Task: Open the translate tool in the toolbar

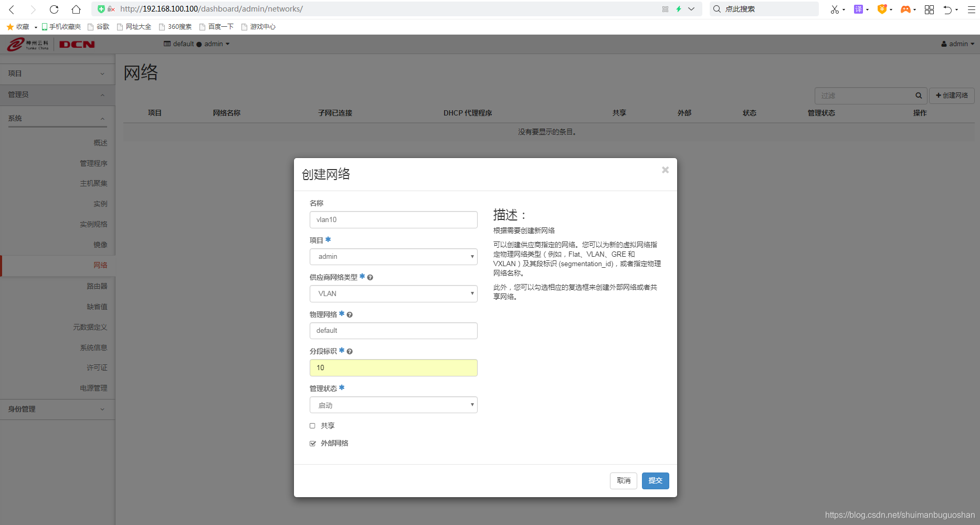Action: (x=859, y=9)
